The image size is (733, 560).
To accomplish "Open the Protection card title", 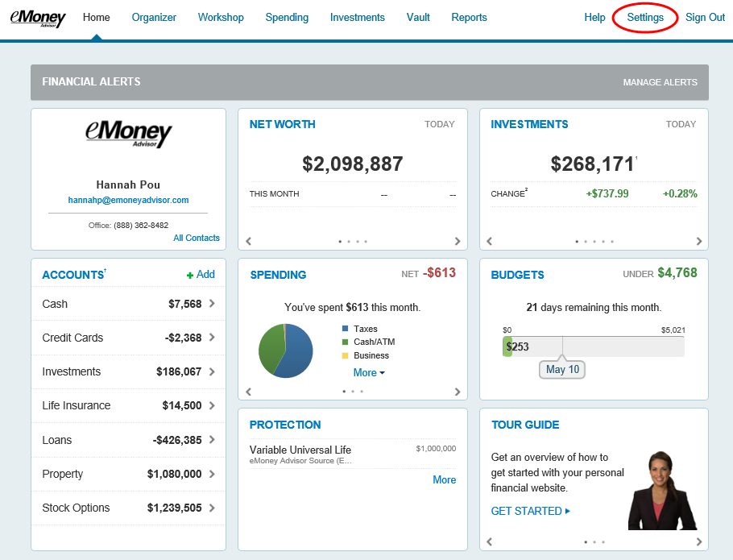I will click(x=285, y=425).
